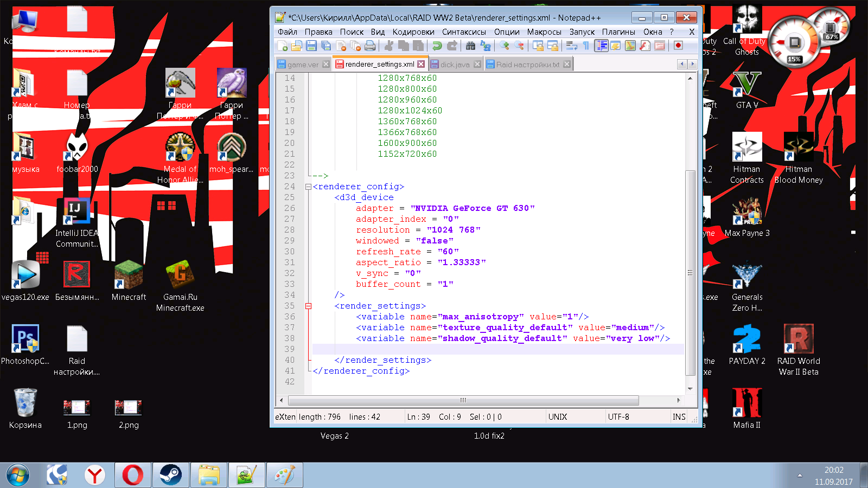Click empty line 39 in editor
Viewport: 868px width, 488px height.
click(x=498, y=349)
